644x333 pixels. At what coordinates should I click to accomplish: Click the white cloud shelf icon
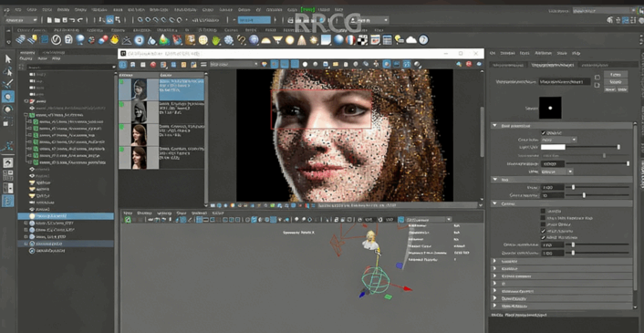tap(411, 39)
